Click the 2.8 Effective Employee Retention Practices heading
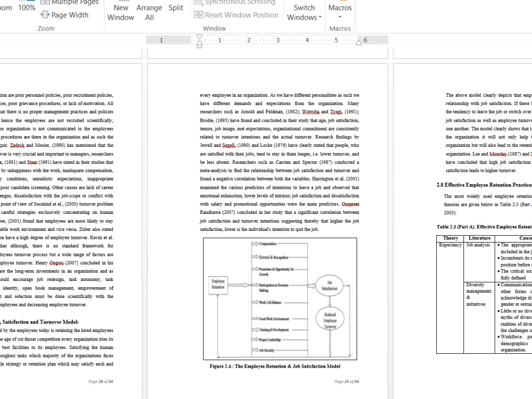The width and height of the screenshot is (532, 399). coord(484,185)
